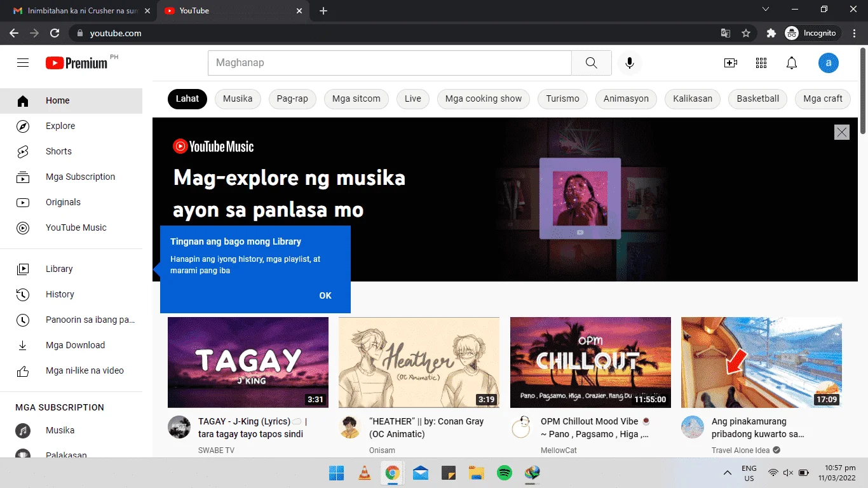Open the hamburger guide menu
Image resolution: width=868 pixels, height=488 pixels.
(23, 62)
